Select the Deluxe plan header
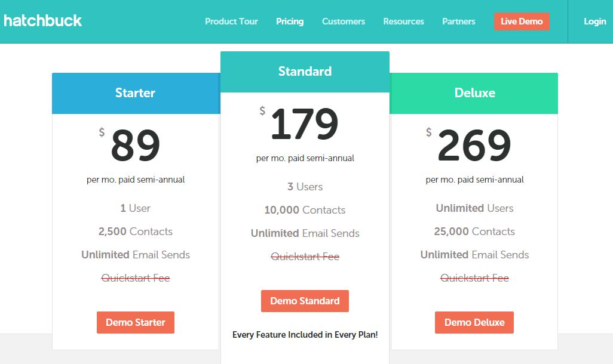Screen dimensions: 613x364 click(474, 93)
